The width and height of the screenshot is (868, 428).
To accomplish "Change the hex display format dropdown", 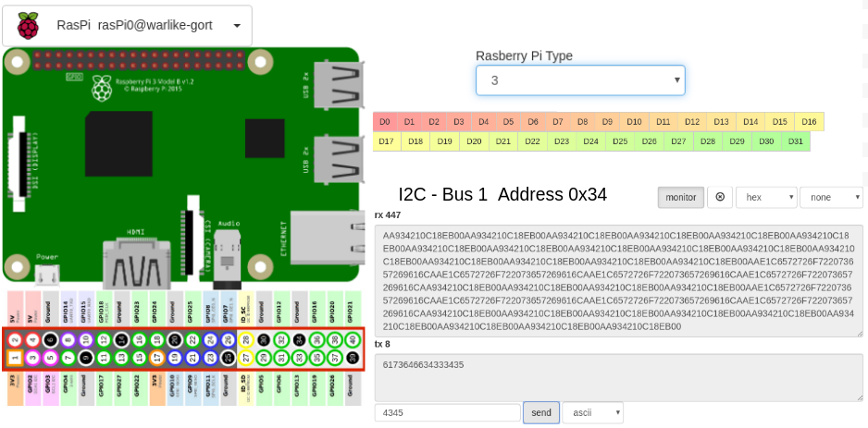I will click(x=766, y=197).
